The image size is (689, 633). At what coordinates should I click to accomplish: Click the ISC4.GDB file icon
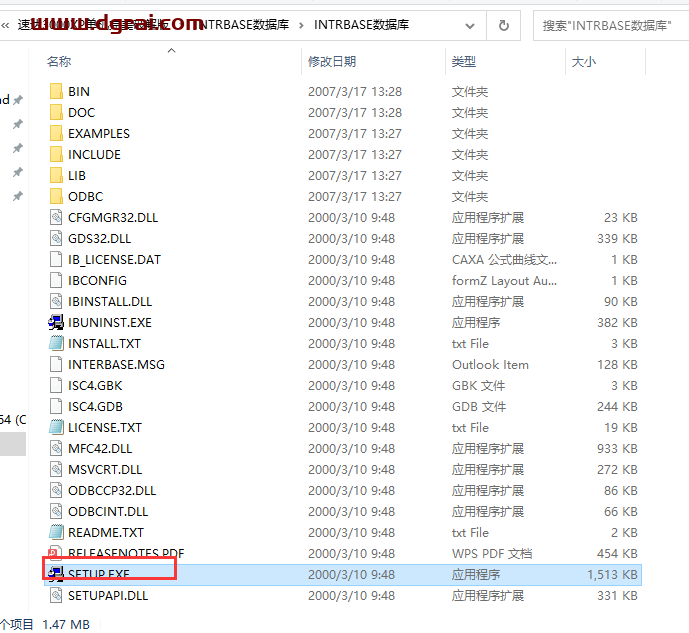(56, 407)
